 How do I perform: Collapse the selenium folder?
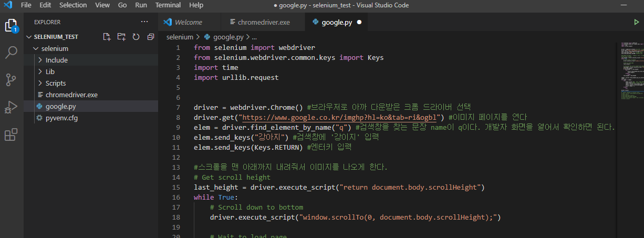tap(36, 48)
